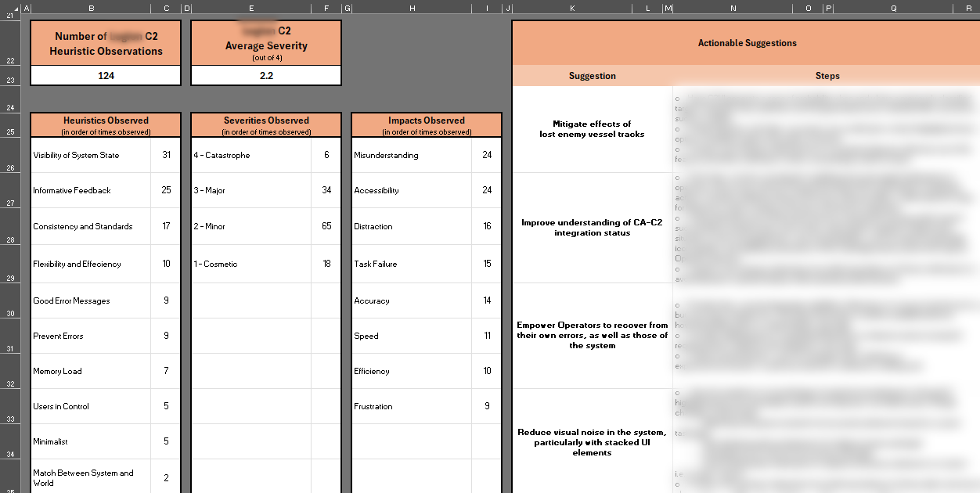Click the Reduce visual noise suggestion cell
This screenshot has height=493, width=980.
pos(592,442)
